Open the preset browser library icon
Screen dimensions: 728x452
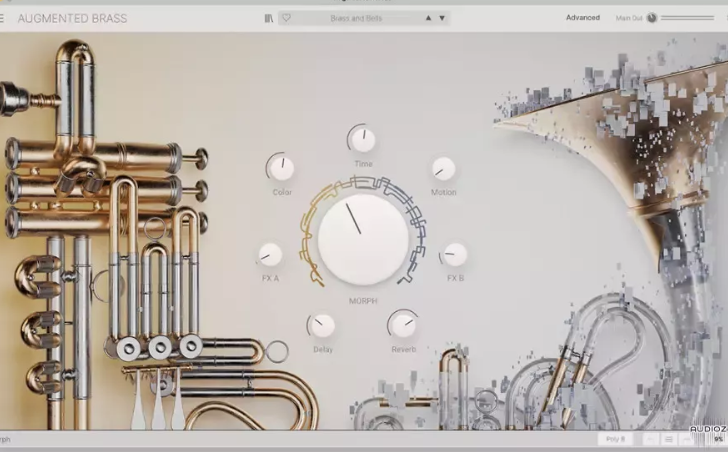pos(269,18)
